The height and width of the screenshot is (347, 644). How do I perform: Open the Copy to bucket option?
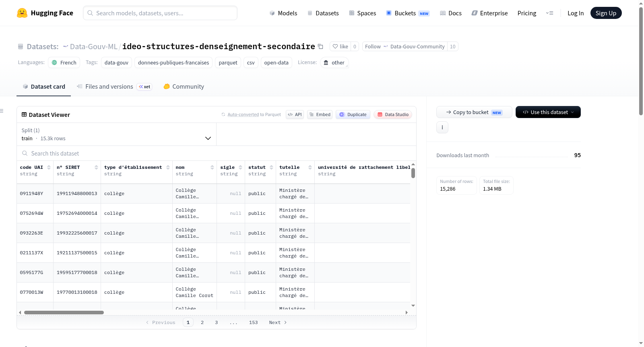pyautogui.click(x=474, y=112)
